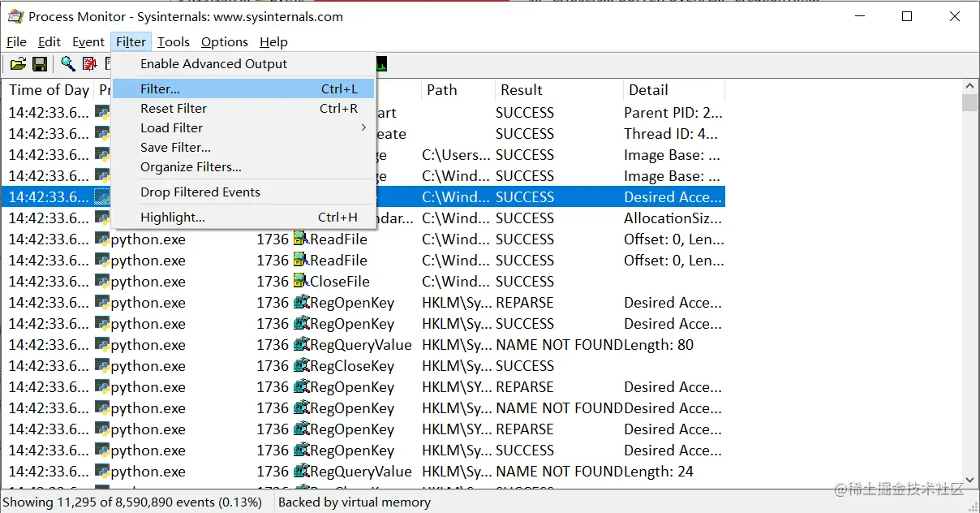Click the green profiling graph toolbar icon

pos(381,64)
